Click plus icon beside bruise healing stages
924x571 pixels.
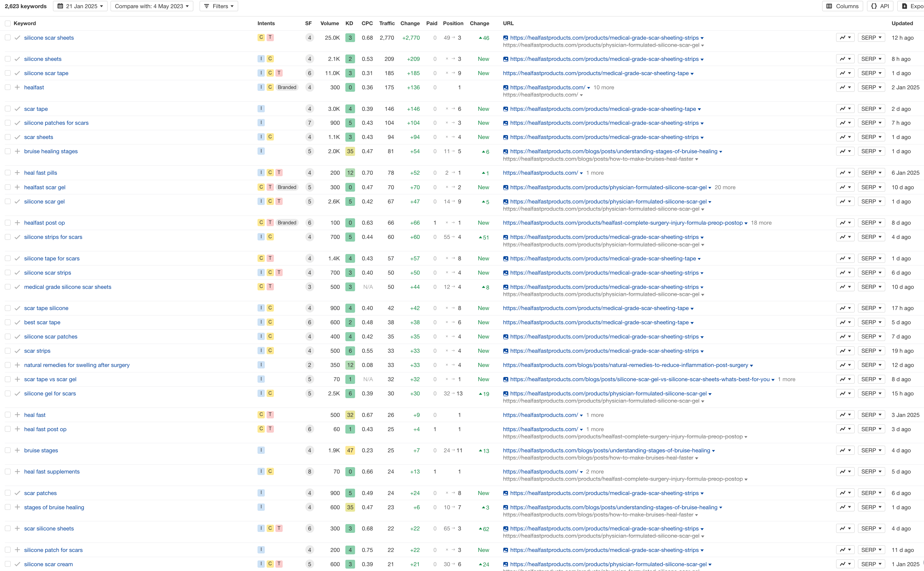tap(17, 151)
